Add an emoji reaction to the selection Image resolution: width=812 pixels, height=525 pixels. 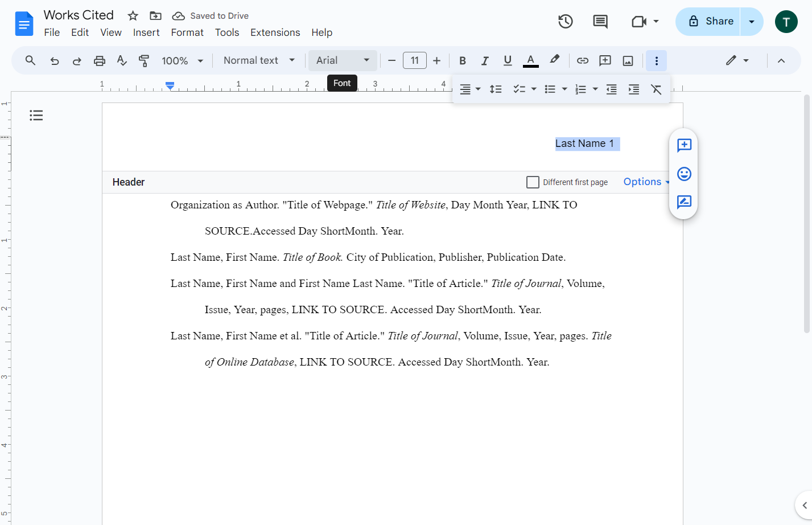coord(684,174)
